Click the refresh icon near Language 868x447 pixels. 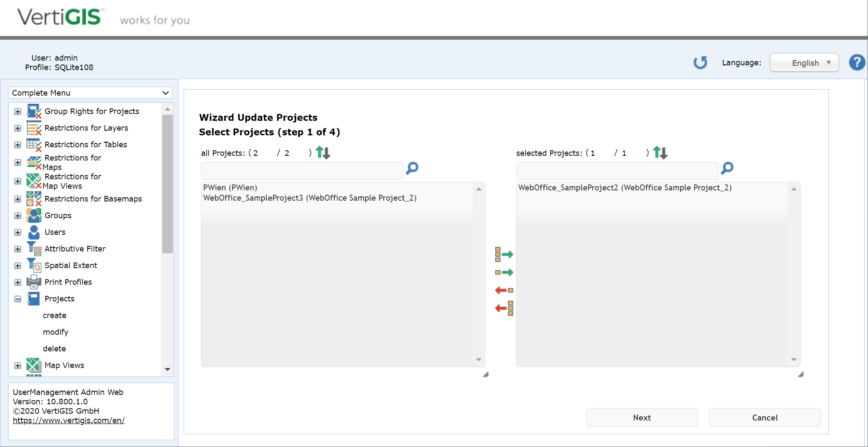[700, 62]
